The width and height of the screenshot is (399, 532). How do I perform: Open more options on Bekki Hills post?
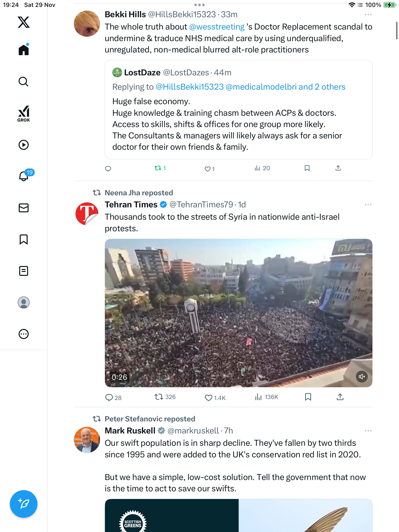(x=368, y=15)
